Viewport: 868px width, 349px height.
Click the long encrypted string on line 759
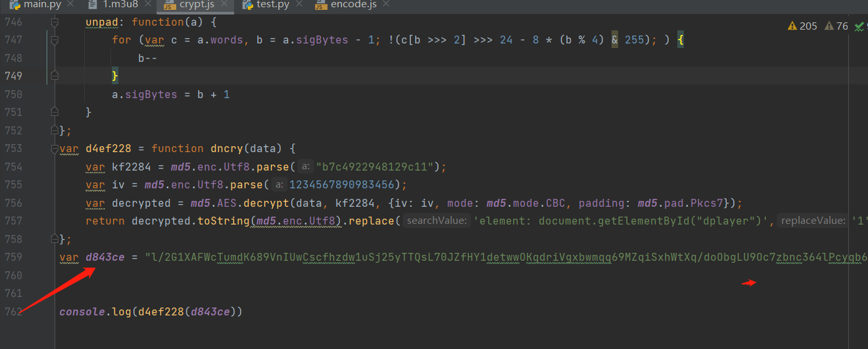pos(506,257)
